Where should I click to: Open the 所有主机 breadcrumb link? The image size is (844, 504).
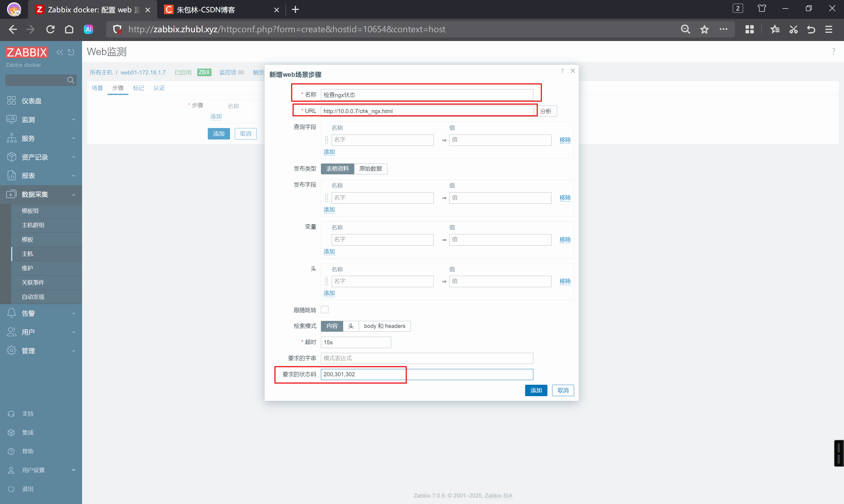pos(101,72)
